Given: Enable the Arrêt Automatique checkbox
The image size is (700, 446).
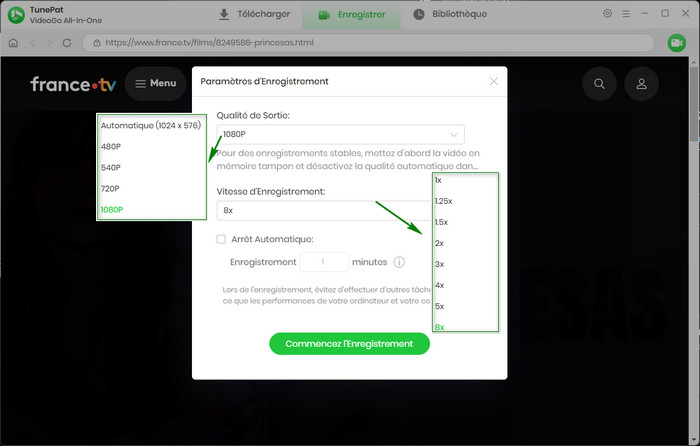Looking at the screenshot, I should pyautogui.click(x=221, y=239).
